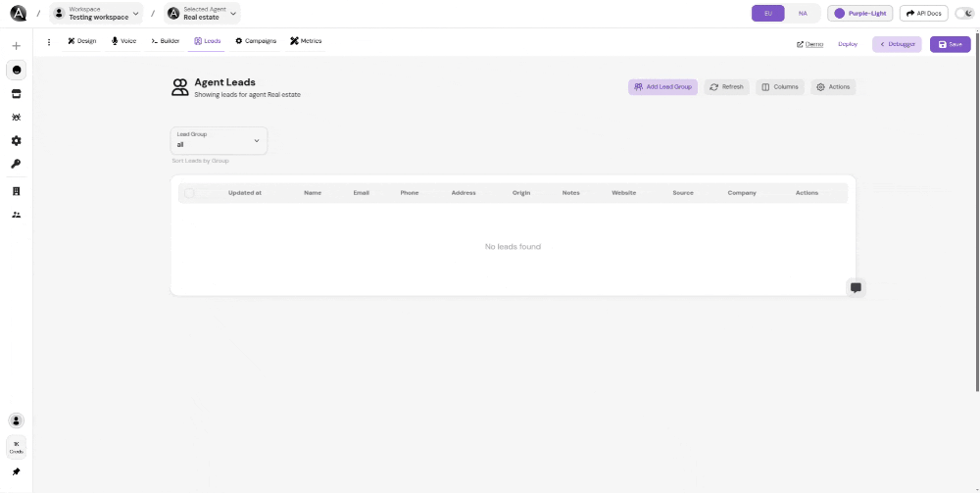The width and height of the screenshot is (980, 493).
Task: Click the Company column header
Action: click(742, 193)
